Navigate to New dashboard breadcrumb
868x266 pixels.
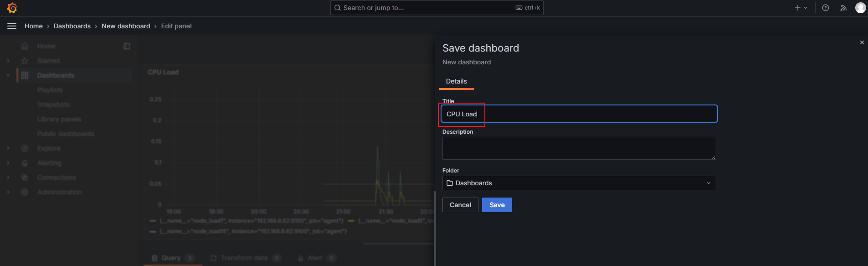point(125,26)
